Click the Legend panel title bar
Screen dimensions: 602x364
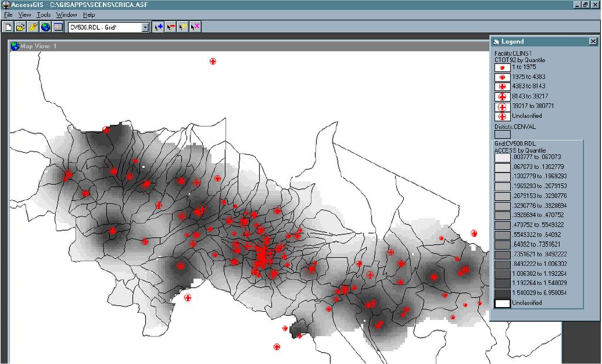(545, 42)
